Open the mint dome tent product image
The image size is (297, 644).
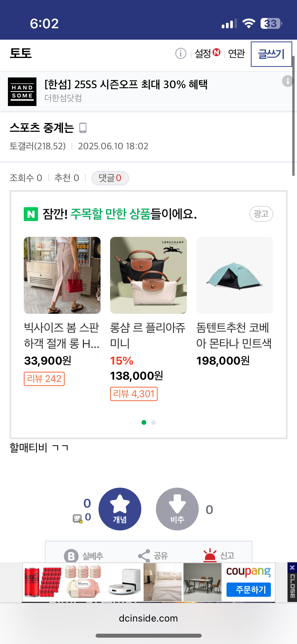pyautogui.click(x=235, y=275)
